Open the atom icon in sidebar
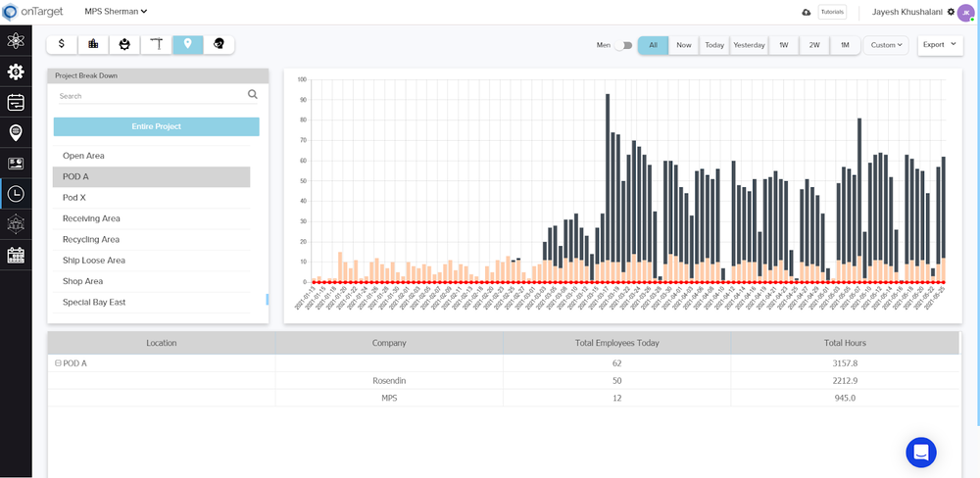Viewport: 980px width, 478px height. (16, 42)
